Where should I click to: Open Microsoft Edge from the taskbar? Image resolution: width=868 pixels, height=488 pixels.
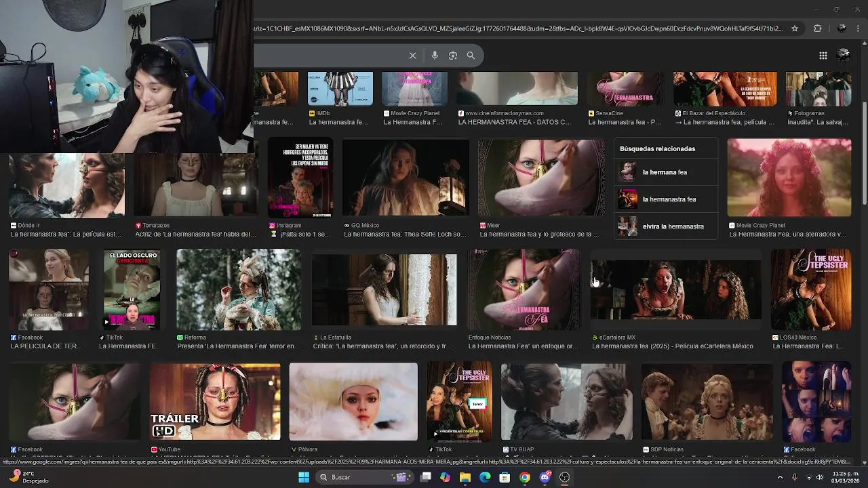485,477
